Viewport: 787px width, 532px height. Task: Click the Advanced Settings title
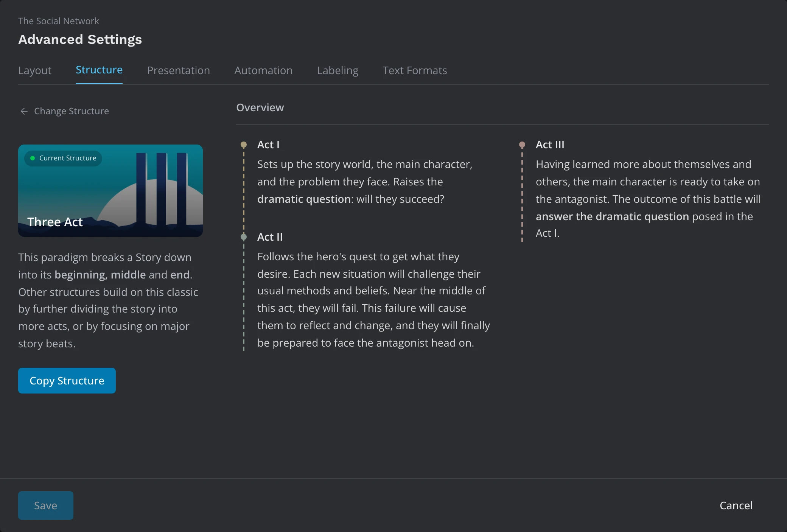(80, 39)
